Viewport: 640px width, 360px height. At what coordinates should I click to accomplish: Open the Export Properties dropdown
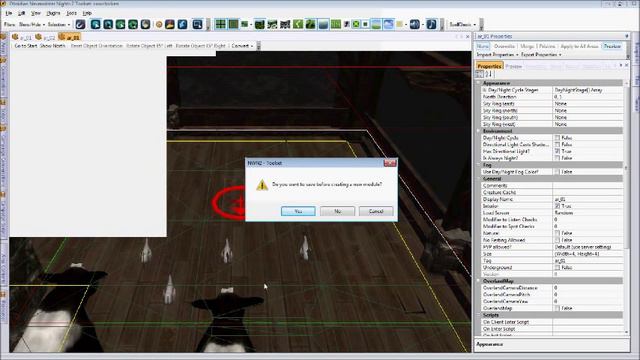coord(541,55)
